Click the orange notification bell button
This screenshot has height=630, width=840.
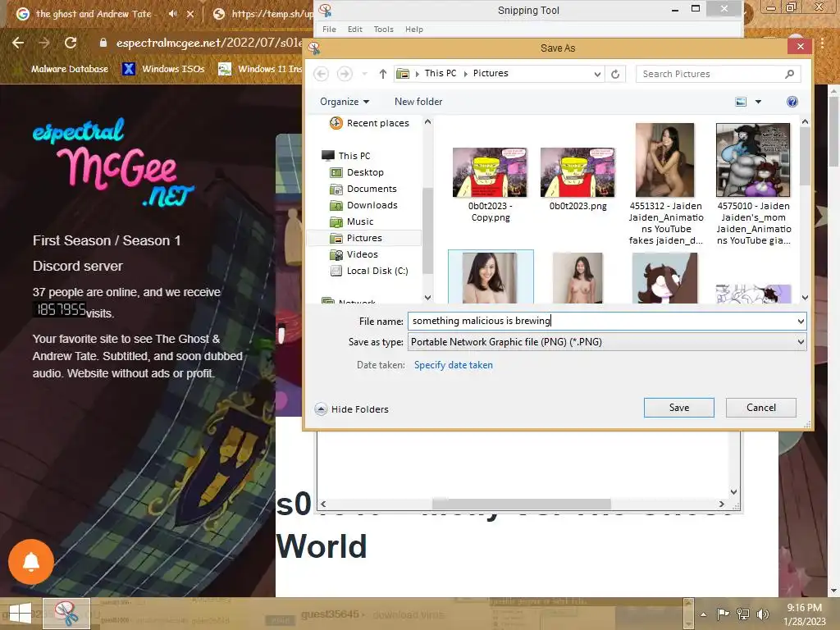coord(31,562)
